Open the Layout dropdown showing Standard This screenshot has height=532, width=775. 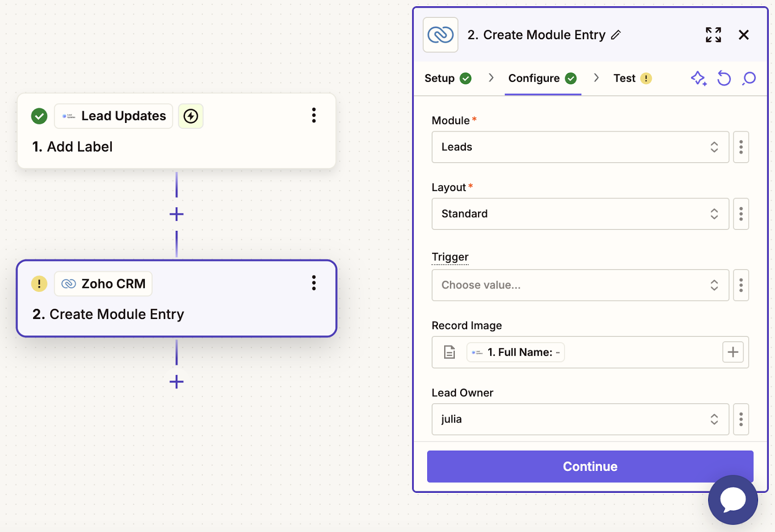click(580, 214)
